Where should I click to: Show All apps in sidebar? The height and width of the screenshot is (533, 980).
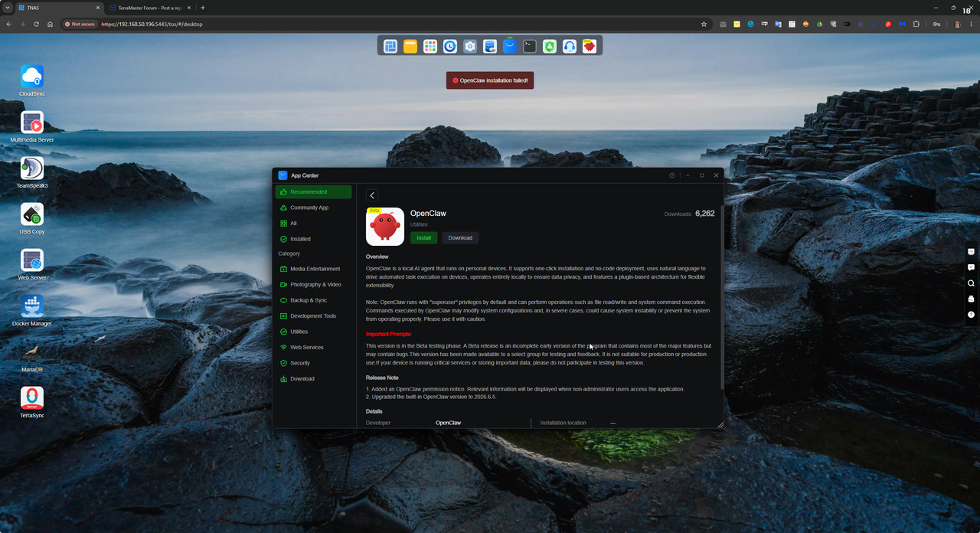[313, 224]
